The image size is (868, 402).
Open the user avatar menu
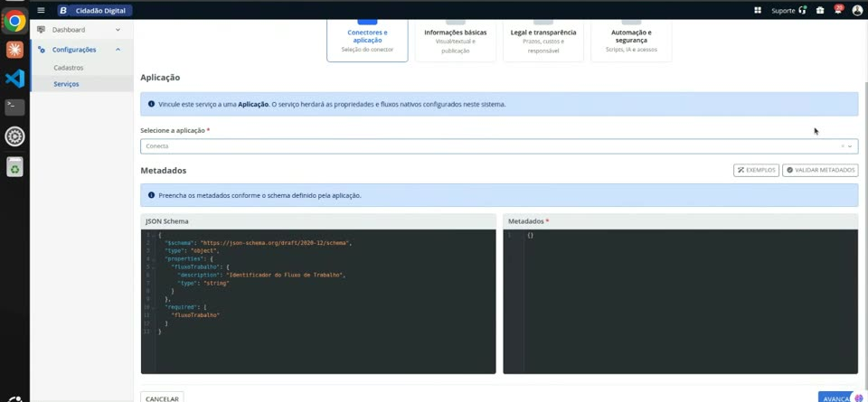pos(857,10)
